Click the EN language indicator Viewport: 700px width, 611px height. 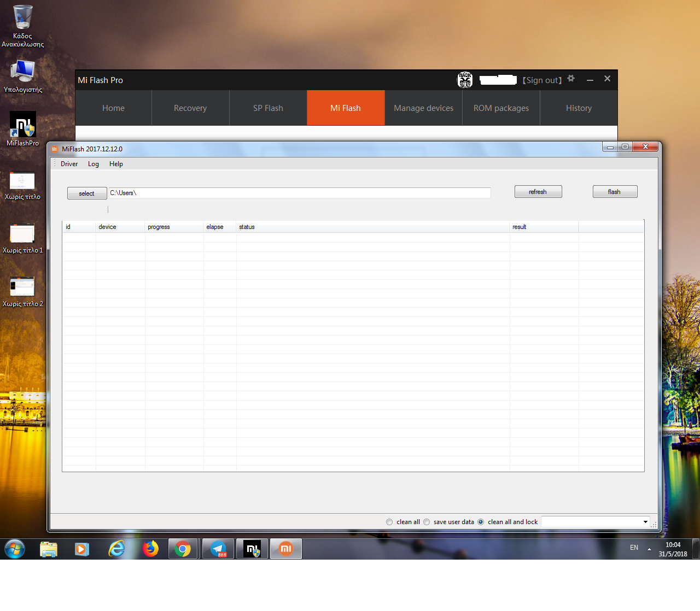pos(634,548)
